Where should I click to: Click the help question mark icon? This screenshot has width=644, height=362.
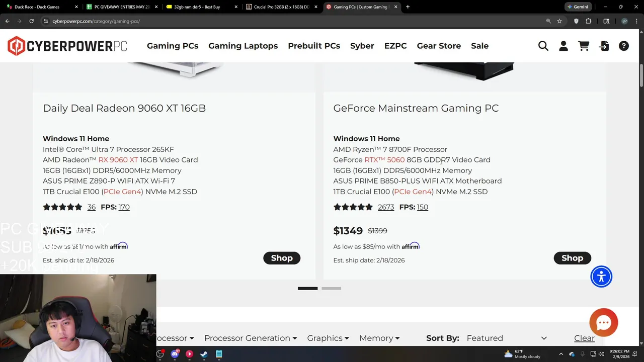point(624,46)
